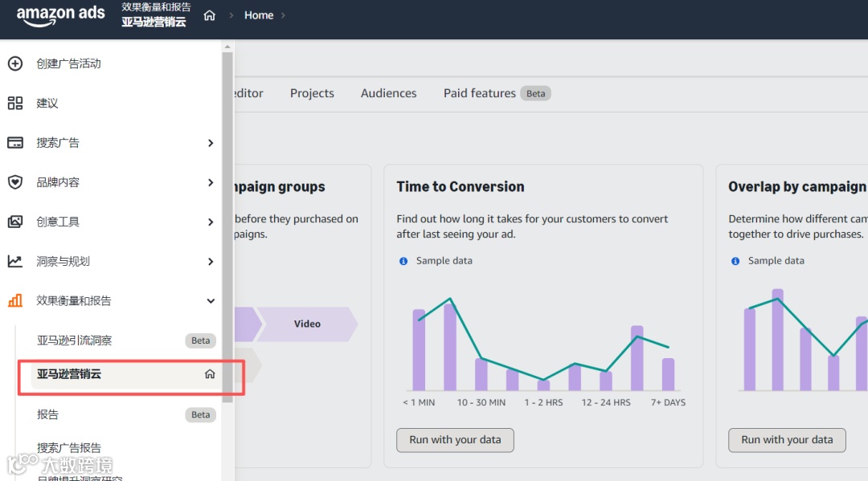Screen dimensions: 868x481
Task: Collapse the 效果衡量和报告 section chevron
Action: click(x=211, y=301)
